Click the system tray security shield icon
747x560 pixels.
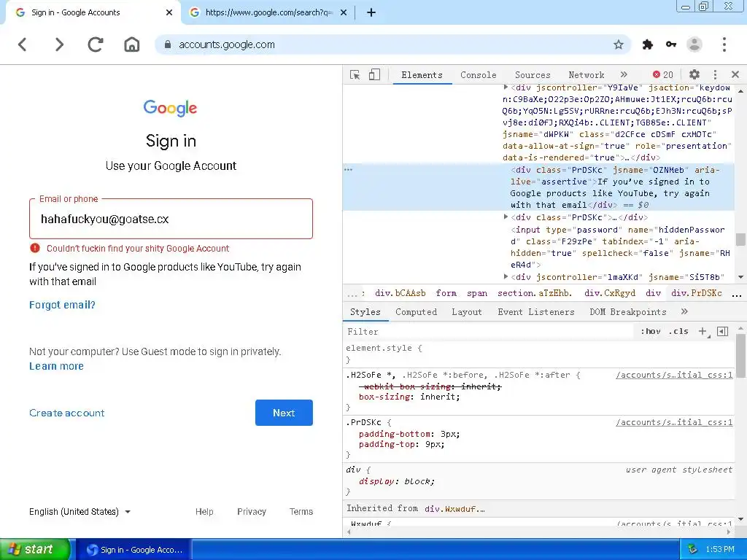693,549
